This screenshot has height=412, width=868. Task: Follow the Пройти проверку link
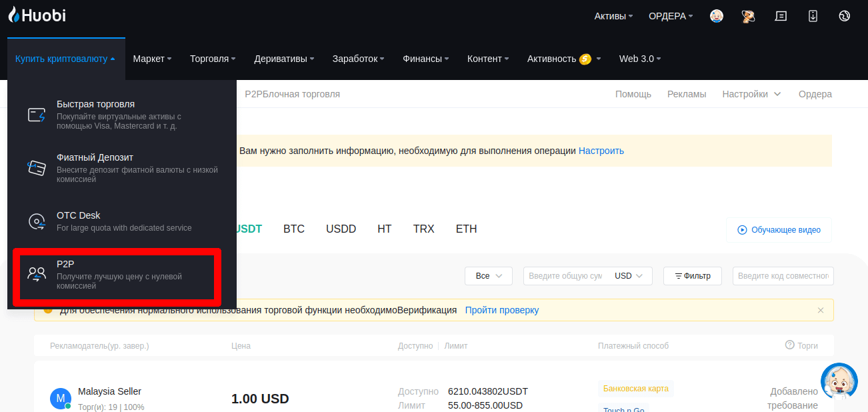(502, 310)
